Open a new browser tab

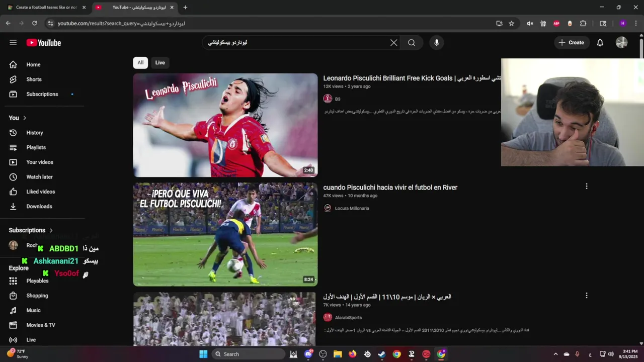coord(185,8)
